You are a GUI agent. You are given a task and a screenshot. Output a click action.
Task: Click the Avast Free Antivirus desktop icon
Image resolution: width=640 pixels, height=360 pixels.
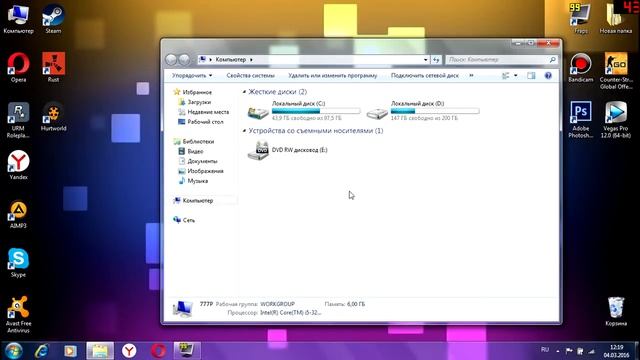pos(18,315)
